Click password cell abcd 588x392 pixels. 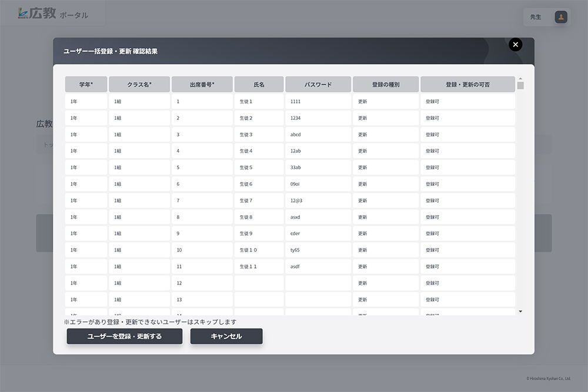click(x=318, y=135)
